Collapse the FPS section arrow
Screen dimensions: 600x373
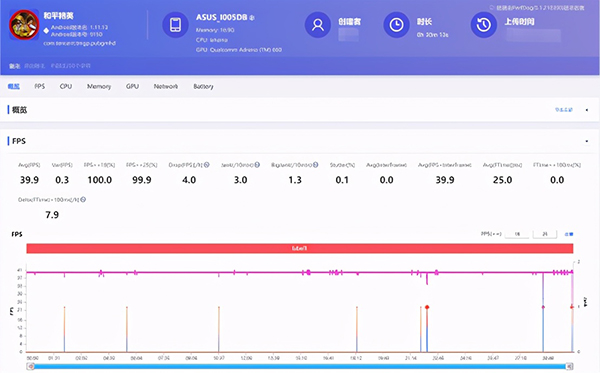point(587,141)
